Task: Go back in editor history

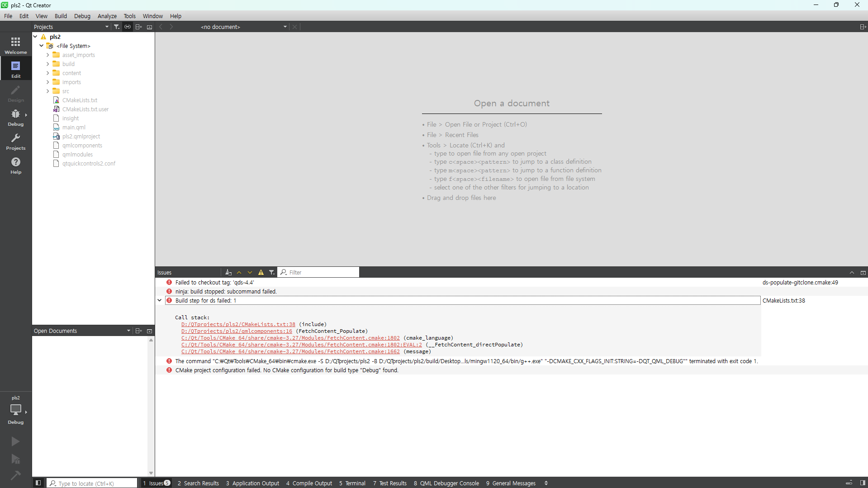Action: [161, 27]
